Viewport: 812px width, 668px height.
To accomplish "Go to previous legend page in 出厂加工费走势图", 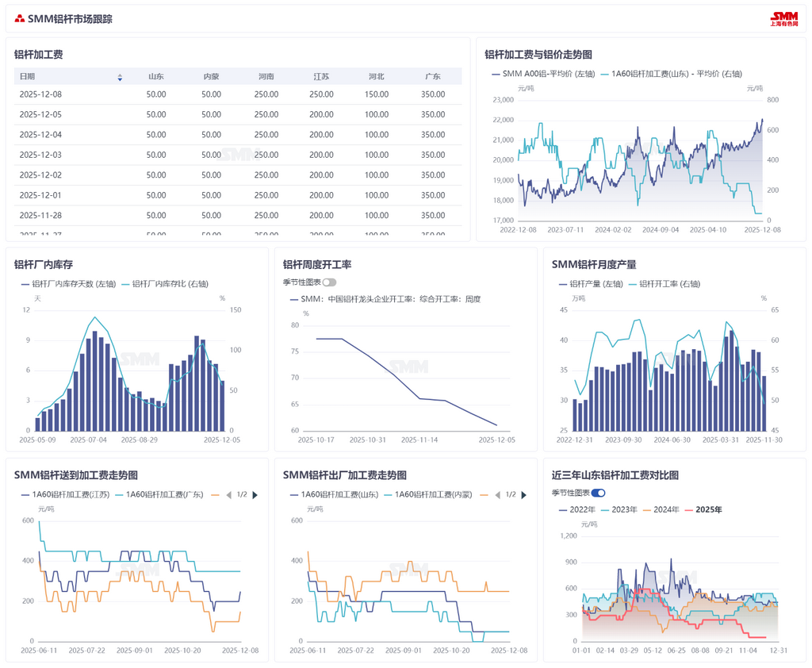I will (x=498, y=495).
